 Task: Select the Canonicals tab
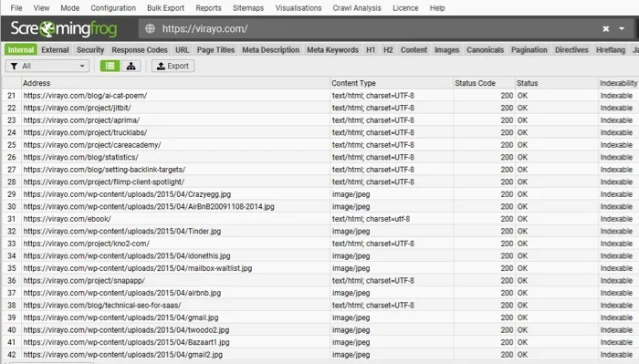click(486, 49)
